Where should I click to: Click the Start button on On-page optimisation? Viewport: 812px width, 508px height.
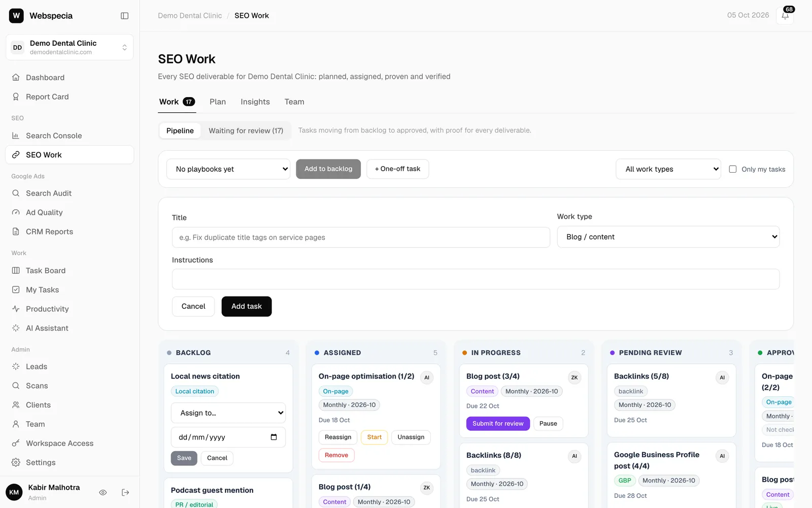[375, 437]
